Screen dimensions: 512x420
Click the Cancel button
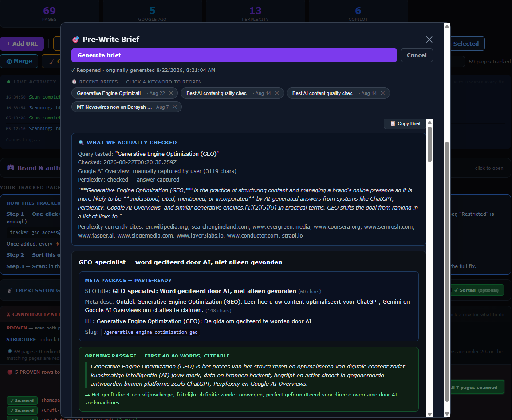[x=417, y=55]
